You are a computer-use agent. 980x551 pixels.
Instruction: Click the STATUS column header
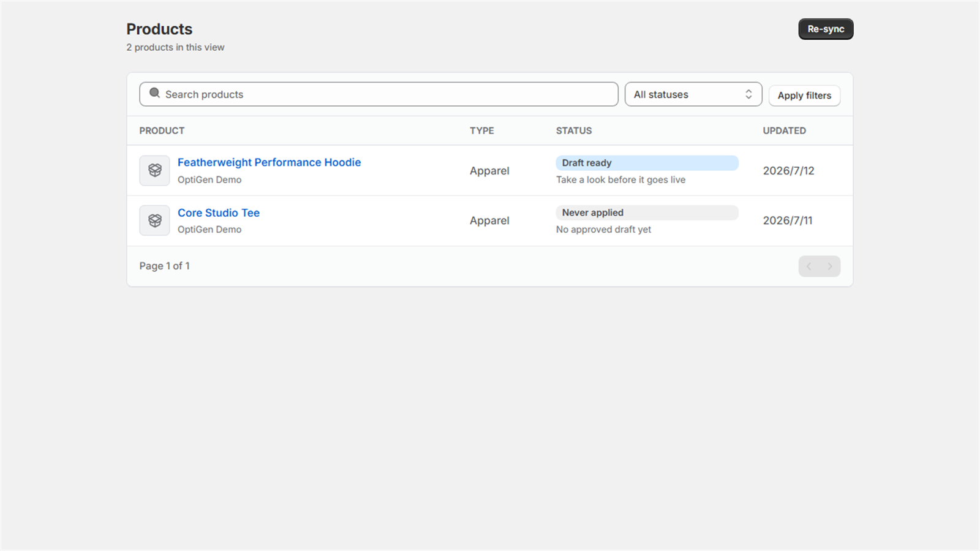click(x=574, y=130)
